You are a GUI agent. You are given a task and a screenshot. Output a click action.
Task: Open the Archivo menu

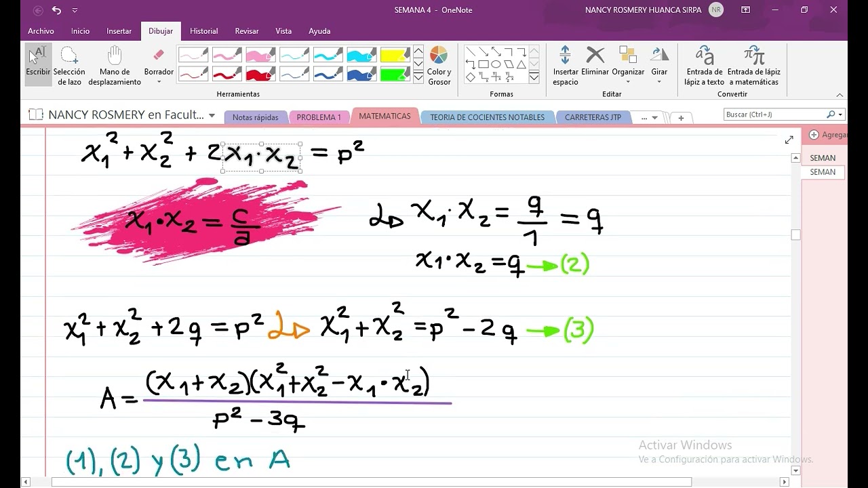41,31
